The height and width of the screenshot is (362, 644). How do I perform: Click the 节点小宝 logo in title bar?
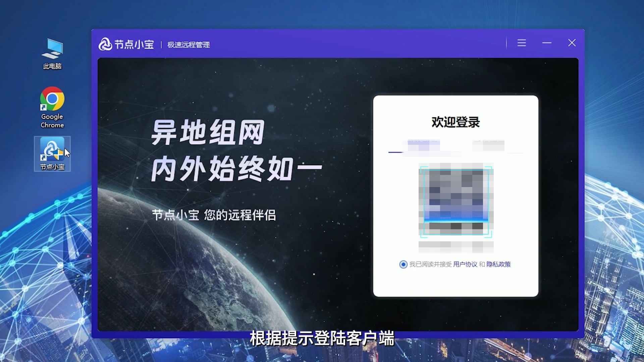pos(126,44)
